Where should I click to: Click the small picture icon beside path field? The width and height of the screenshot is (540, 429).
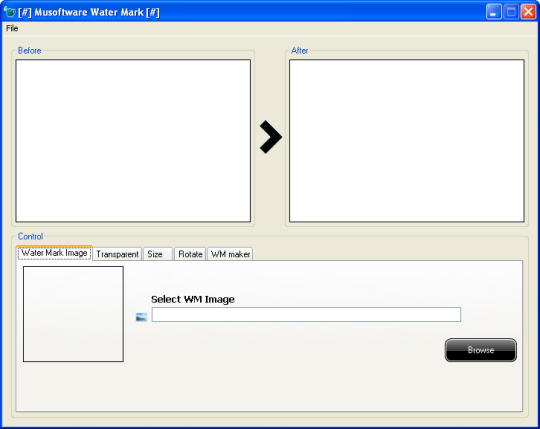141,317
